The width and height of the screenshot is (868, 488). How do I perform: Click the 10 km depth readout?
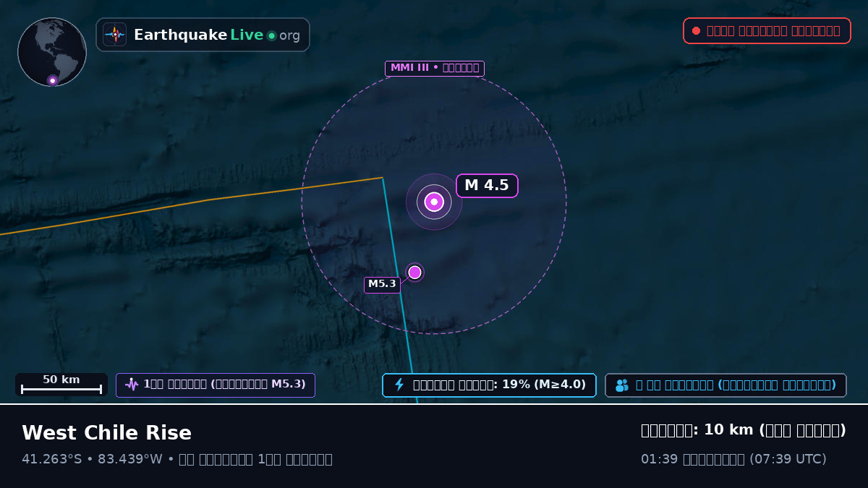[744, 430]
